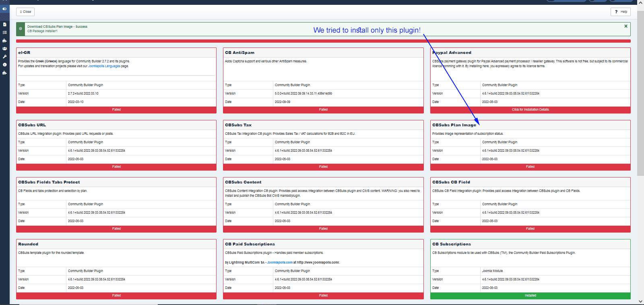The image size is (644, 305).
Task: Select the 'CB Paid Subscriptions' card title
Action: pyautogui.click(x=250, y=244)
